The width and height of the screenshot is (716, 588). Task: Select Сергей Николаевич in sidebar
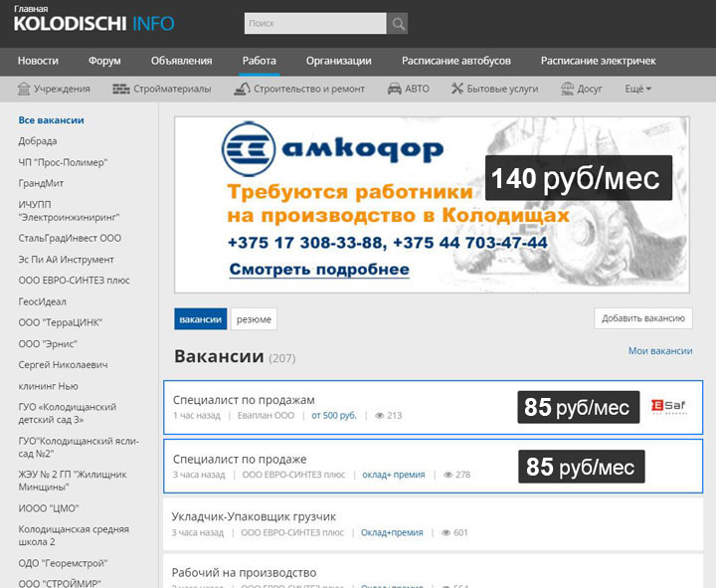(x=63, y=364)
